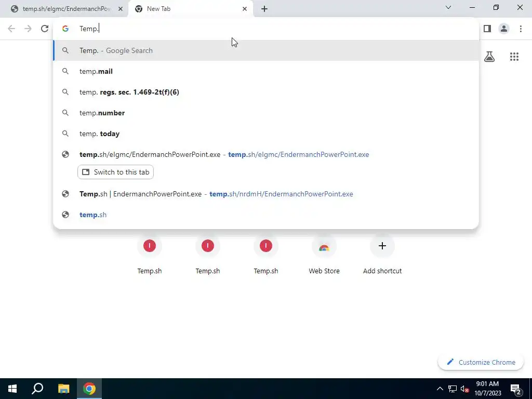Click the muted volume tray icon

464,389
